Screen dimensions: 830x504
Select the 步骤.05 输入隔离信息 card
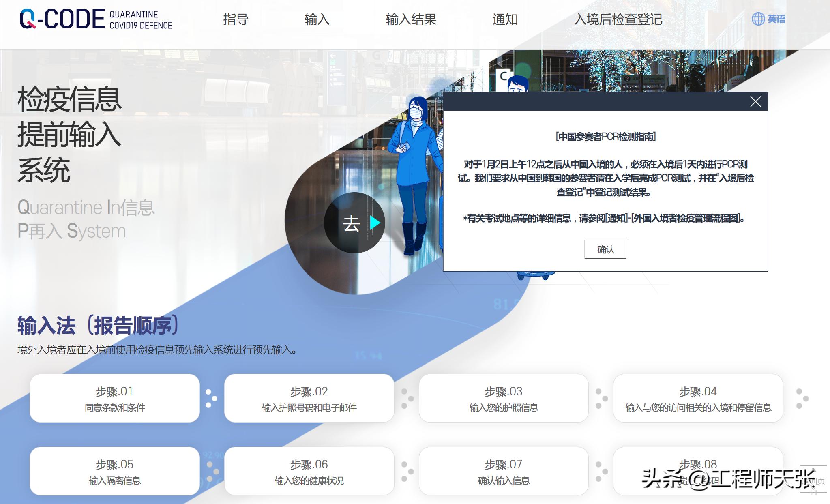115,471
